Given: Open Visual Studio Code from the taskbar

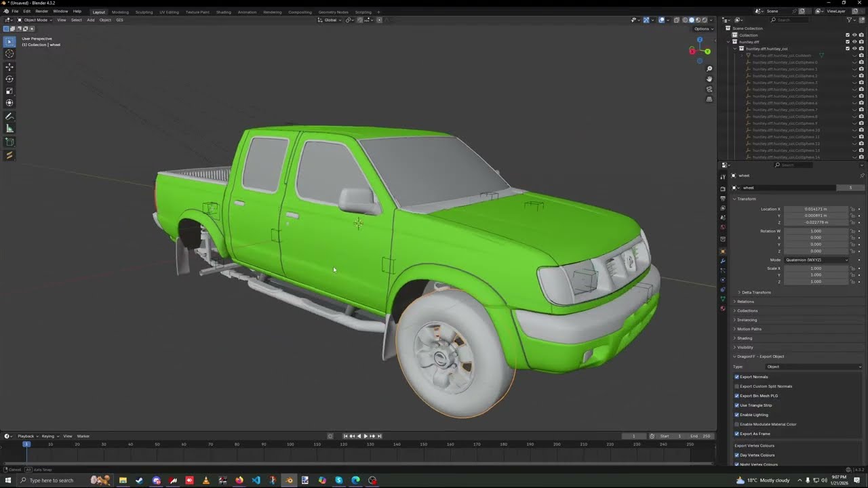Looking at the screenshot, I should [256, 481].
